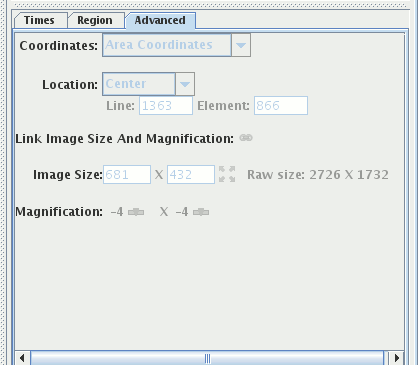The width and height of the screenshot is (418, 365).
Task: Click the horizontal scrollbar left arrow
Action: tap(22, 358)
